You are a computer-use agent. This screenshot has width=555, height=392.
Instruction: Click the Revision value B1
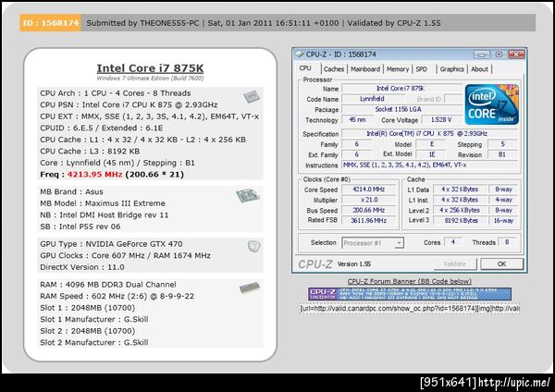(502, 154)
